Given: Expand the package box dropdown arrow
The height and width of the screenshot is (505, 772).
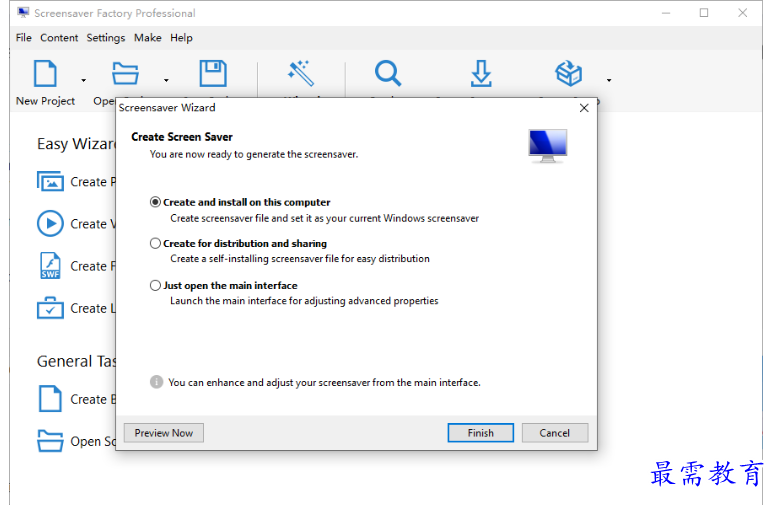Looking at the screenshot, I should (609, 80).
